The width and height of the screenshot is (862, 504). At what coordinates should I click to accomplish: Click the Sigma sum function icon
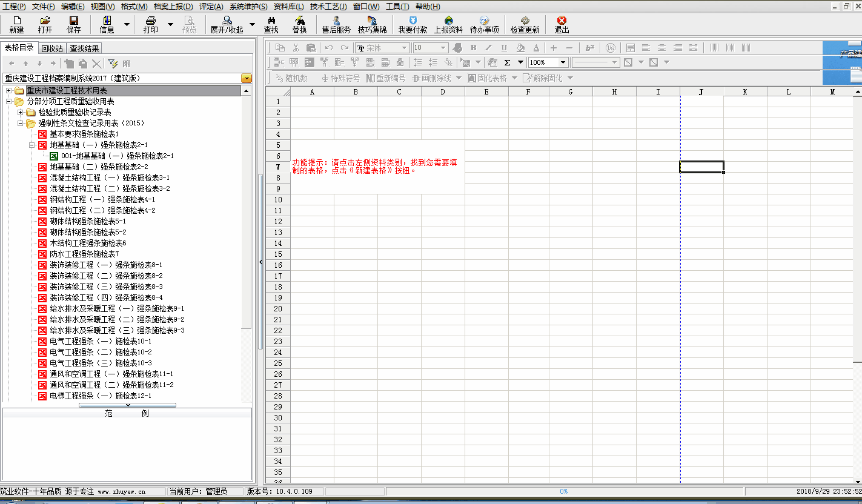click(508, 62)
